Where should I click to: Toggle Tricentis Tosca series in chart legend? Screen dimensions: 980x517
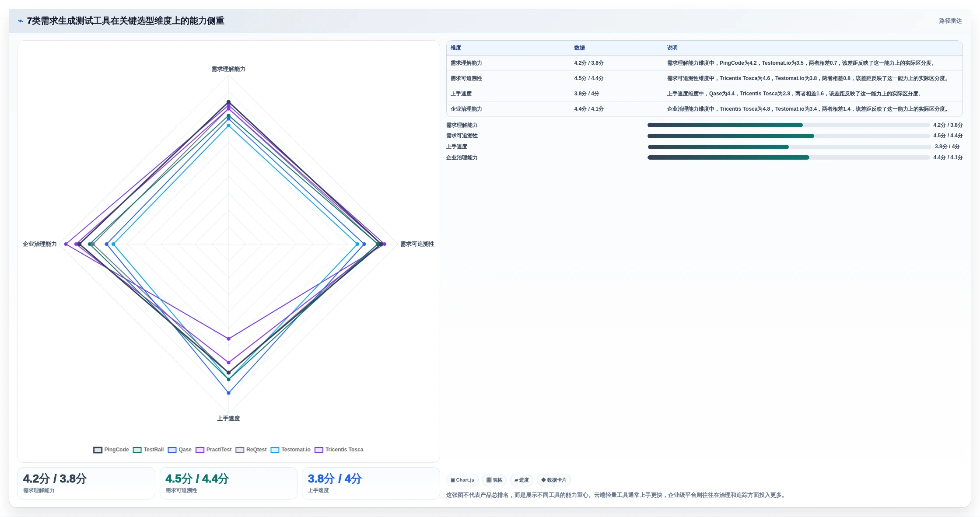tap(339, 450)
